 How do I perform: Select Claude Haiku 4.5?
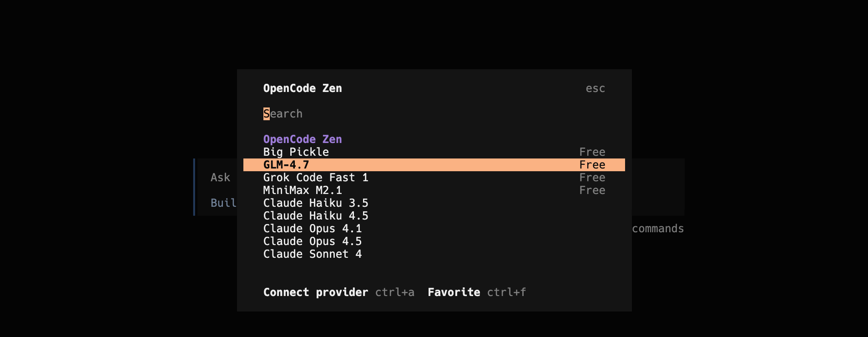316,216
